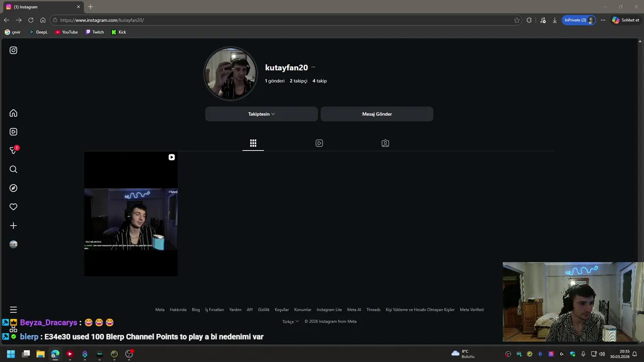Open the Search icon in the sidebar

tap(14, 169)
